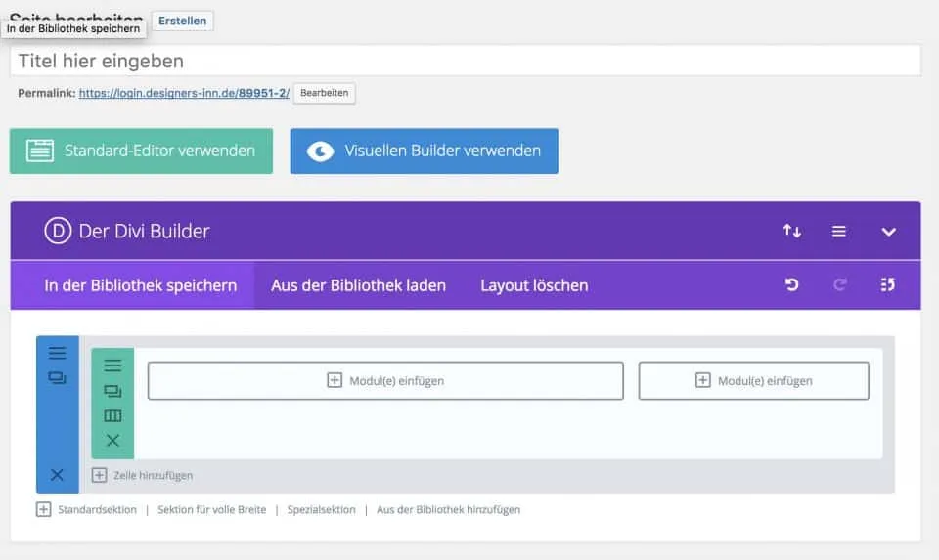Collapse the Divi Builder panel chevron
This screenshot has width=939, height=560.
point(888,232)
